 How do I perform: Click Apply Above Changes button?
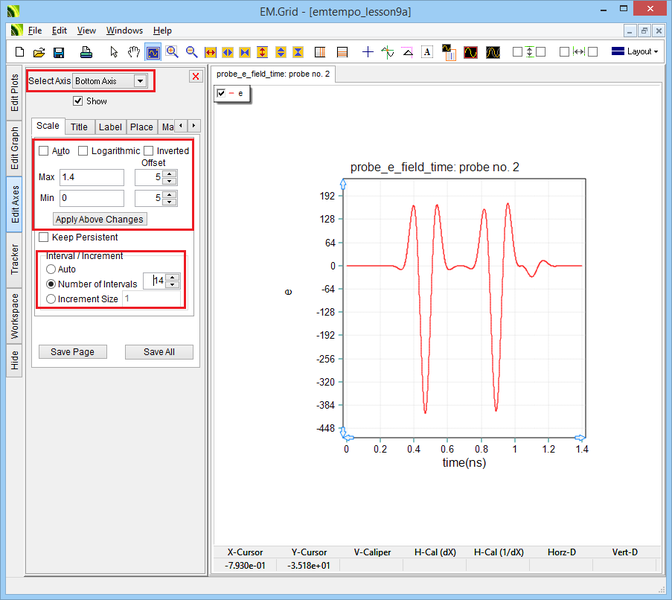point(99,219)
